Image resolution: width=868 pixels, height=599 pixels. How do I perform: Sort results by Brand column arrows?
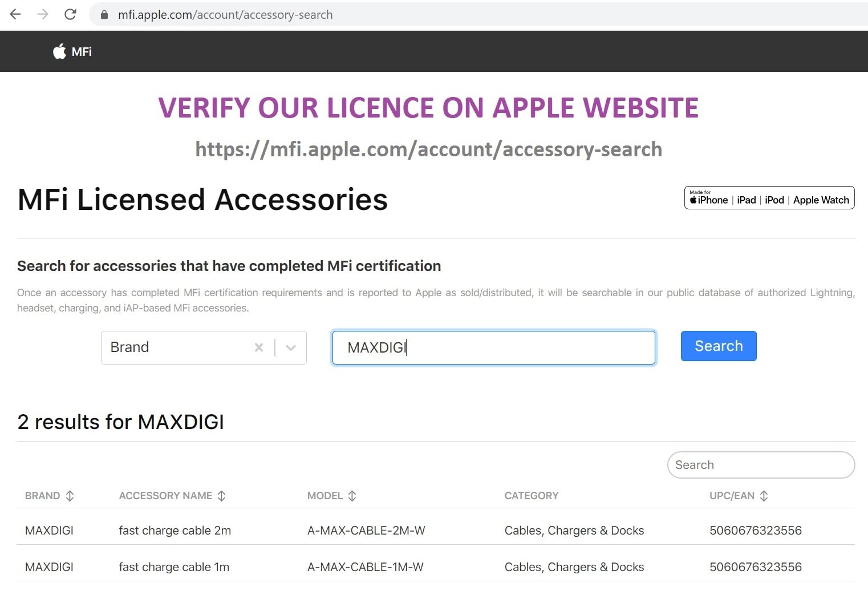(70, 496)
